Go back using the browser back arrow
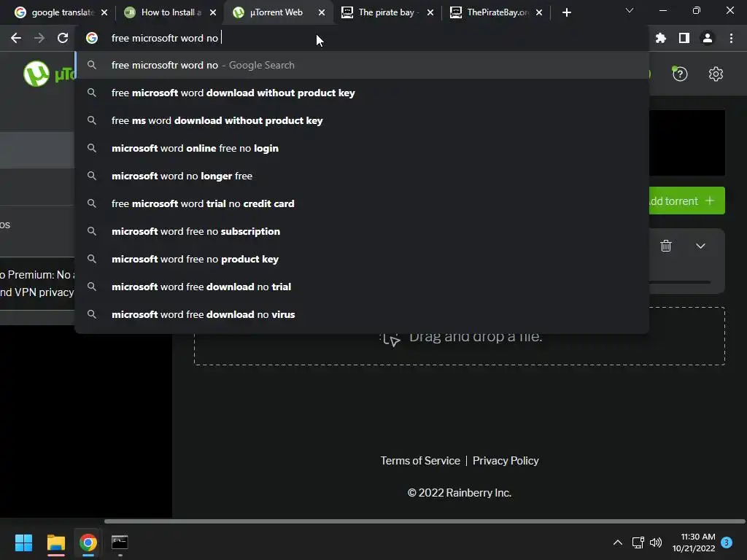The width and height of the screenshot is (747, 560). pos(16,38)
